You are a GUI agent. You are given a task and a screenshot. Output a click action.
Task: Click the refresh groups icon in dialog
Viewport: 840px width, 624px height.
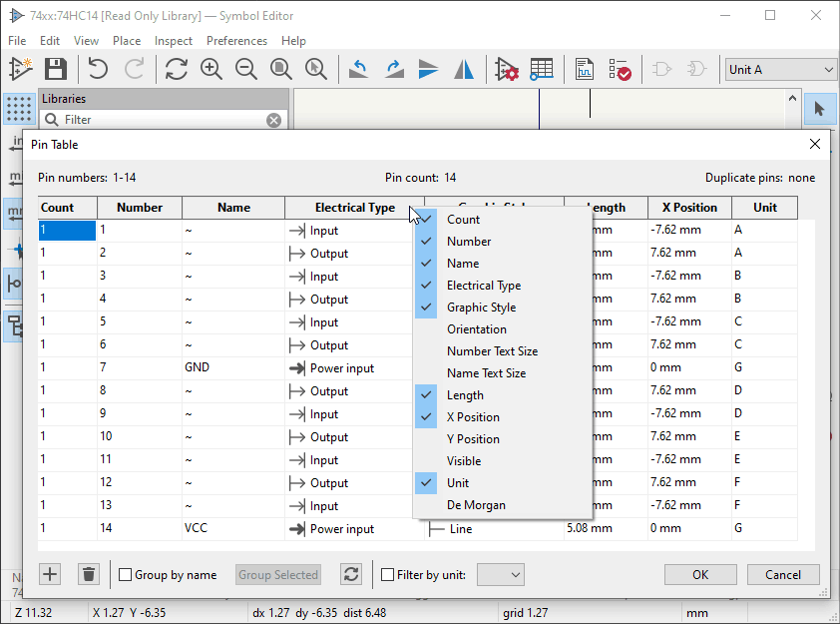pyautogui.click(x=350, y=574)
